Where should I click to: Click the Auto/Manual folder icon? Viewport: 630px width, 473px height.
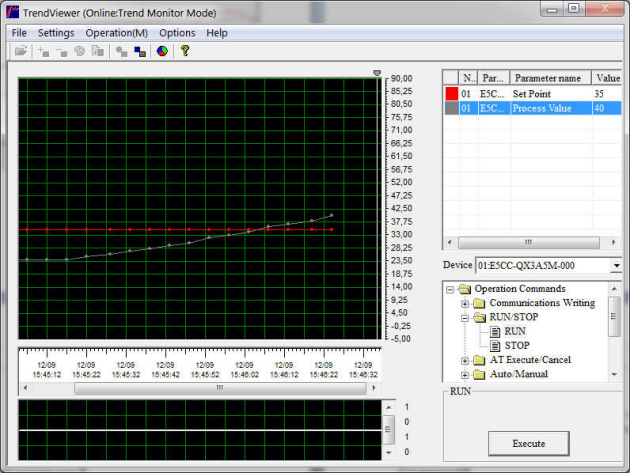[x=479, y=375]
